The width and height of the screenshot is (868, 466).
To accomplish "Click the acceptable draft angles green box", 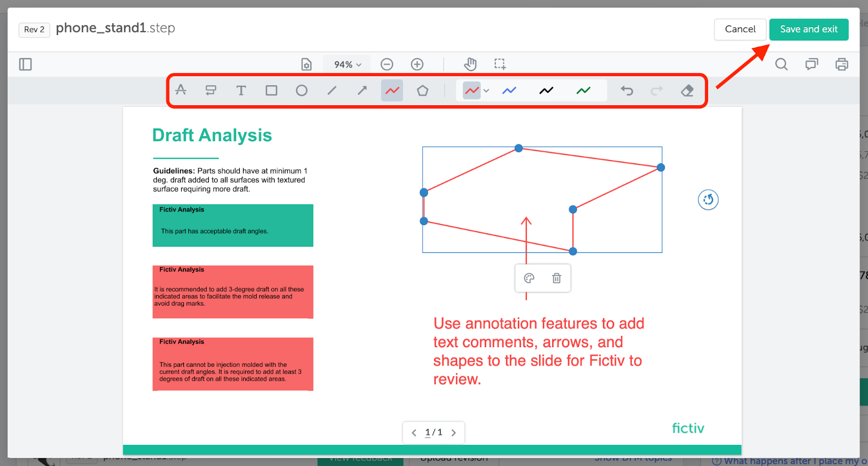I will click(x=233, y=226).
